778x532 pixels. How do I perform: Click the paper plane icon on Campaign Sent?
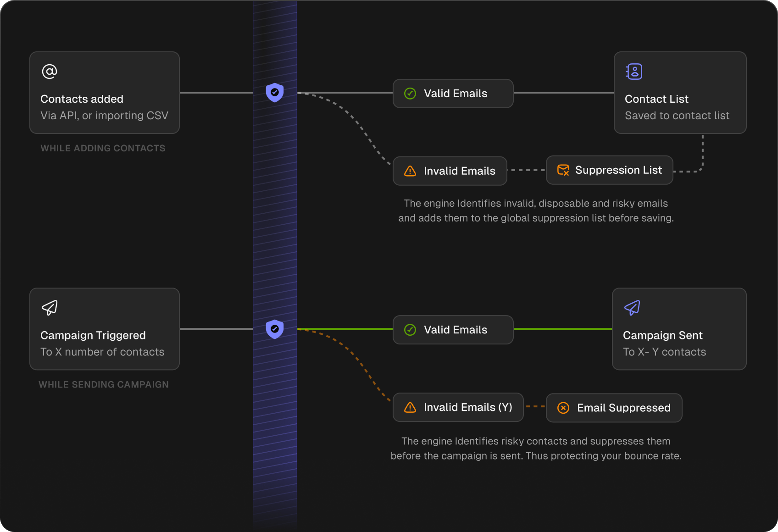pos(632,308)
